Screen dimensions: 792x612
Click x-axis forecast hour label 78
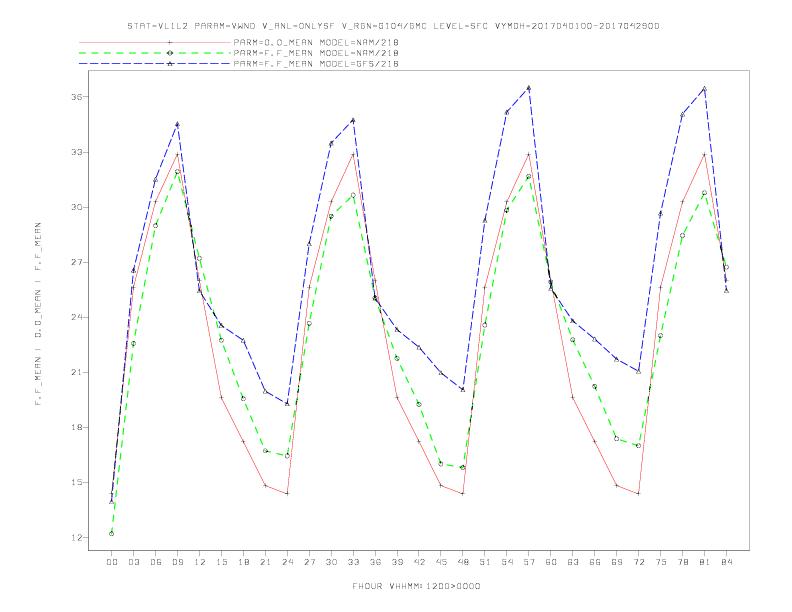click(x=683, y=562)
